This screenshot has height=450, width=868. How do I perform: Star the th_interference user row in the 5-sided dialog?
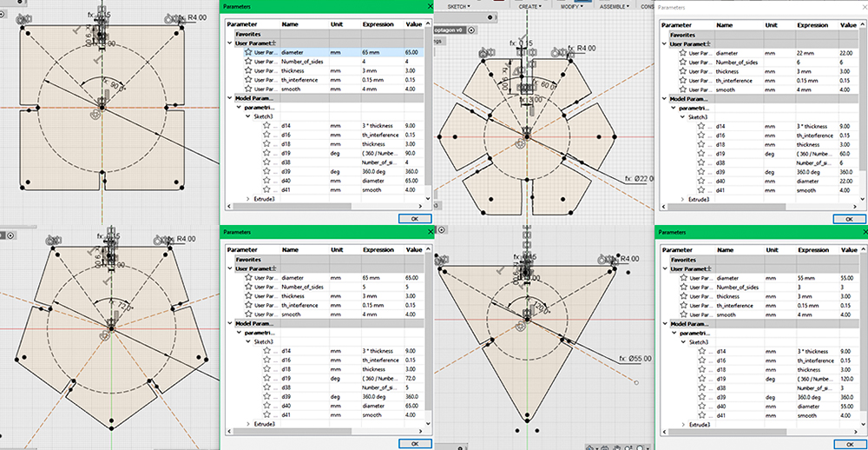pos(248,306)
